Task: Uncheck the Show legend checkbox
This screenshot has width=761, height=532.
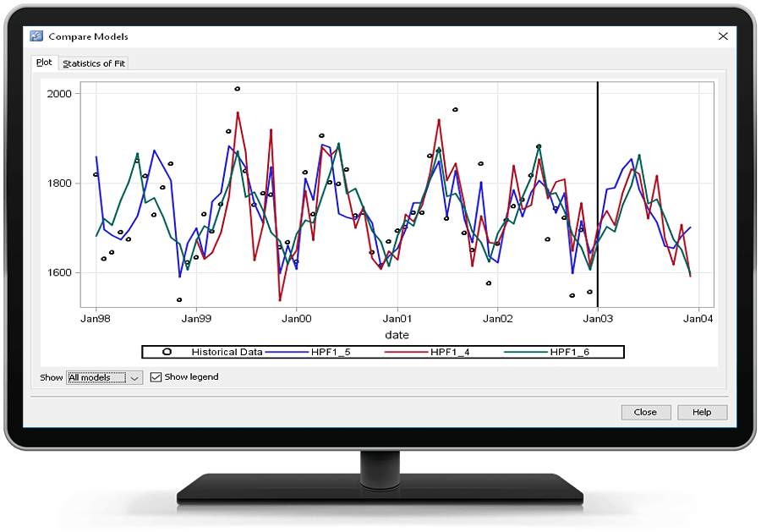Action: [x=156, y=377]
